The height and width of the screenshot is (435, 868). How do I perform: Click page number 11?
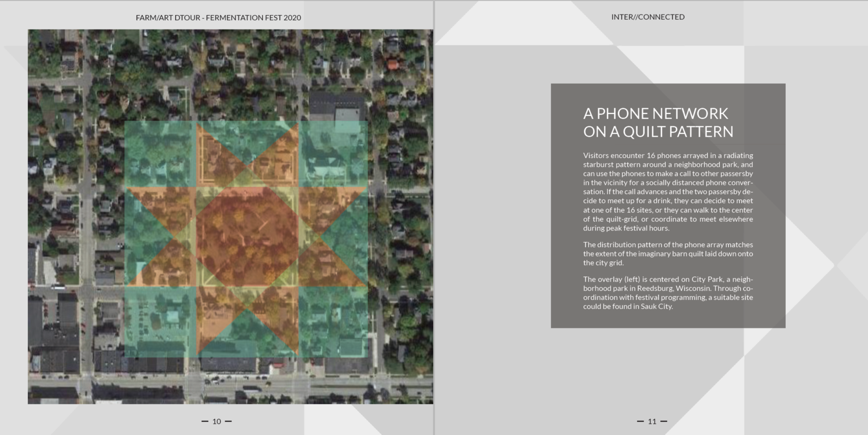coord(652,421)
